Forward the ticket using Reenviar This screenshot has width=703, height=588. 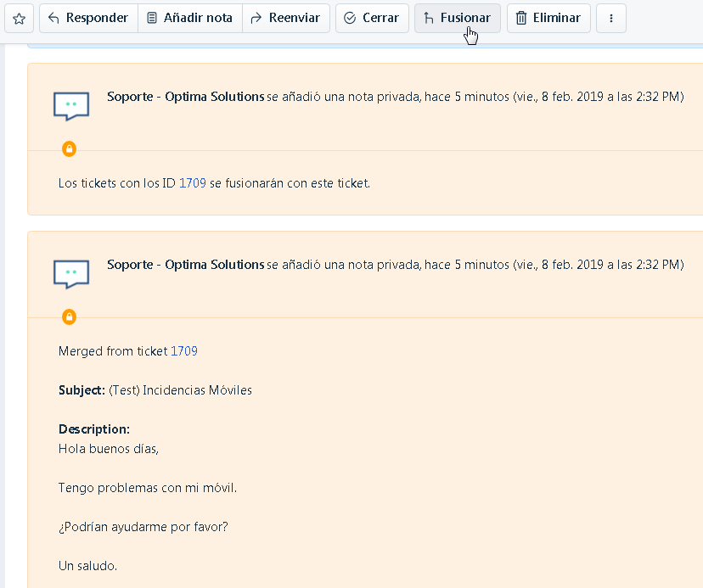(285, 18)
